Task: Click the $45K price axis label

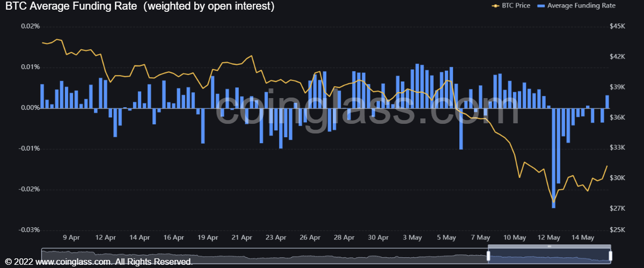Action: click(x=618, y=26)
